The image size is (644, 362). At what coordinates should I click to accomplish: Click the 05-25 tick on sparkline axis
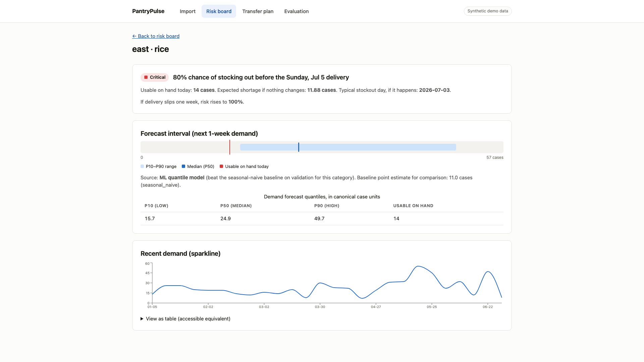(x=432, y=307)
